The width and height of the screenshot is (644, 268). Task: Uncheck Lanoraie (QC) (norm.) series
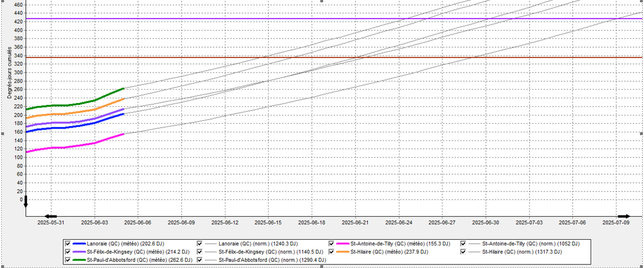[200, 244]
